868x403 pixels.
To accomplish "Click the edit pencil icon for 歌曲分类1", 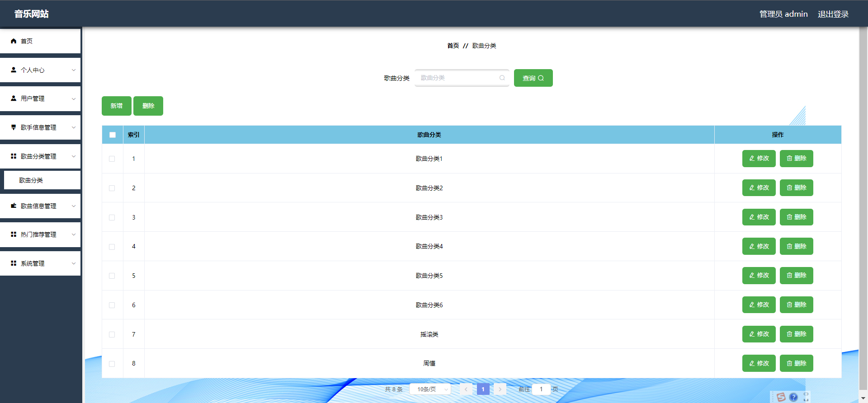I will (752, 159).
